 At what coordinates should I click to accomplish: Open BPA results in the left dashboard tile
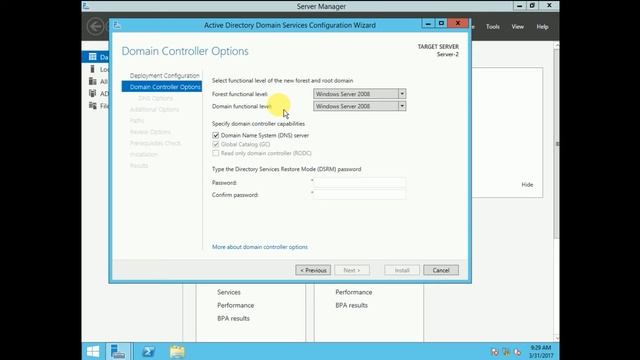point(233,318)
